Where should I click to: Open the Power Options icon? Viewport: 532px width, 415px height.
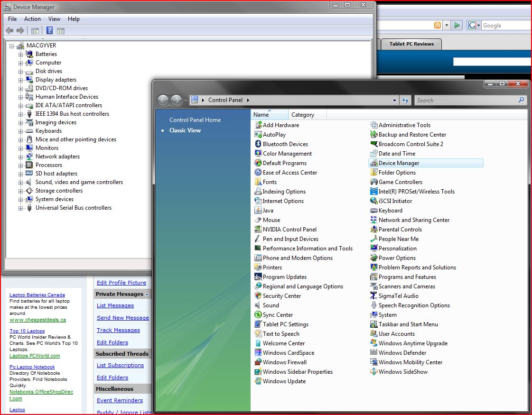[374, 258]
